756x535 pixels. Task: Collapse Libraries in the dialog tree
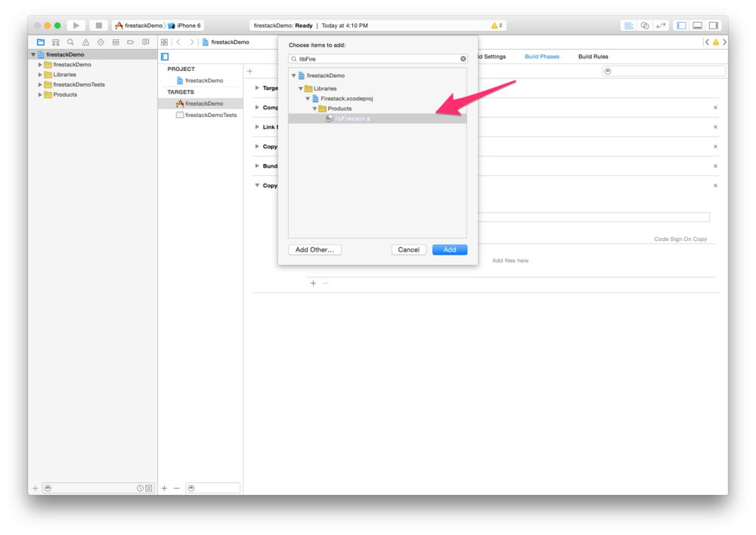click(x=300, y=88)
